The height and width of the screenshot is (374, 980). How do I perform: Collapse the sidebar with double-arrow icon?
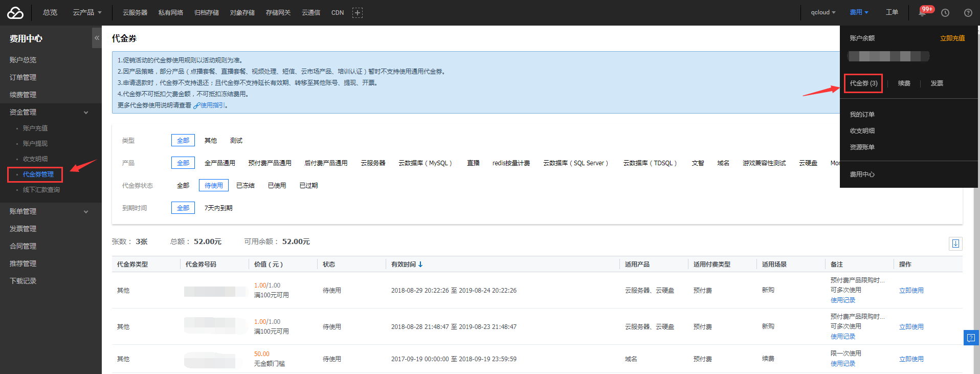coord(97,38)
